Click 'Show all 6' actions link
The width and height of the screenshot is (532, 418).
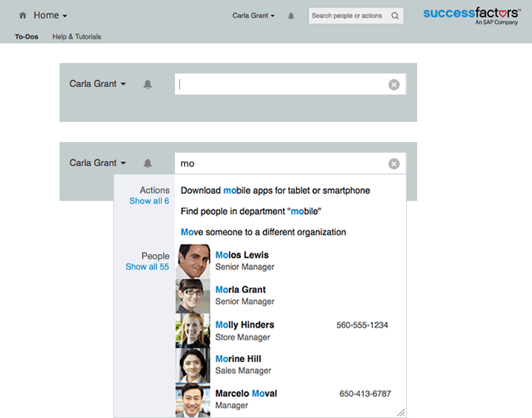click(x=149, y=201)
